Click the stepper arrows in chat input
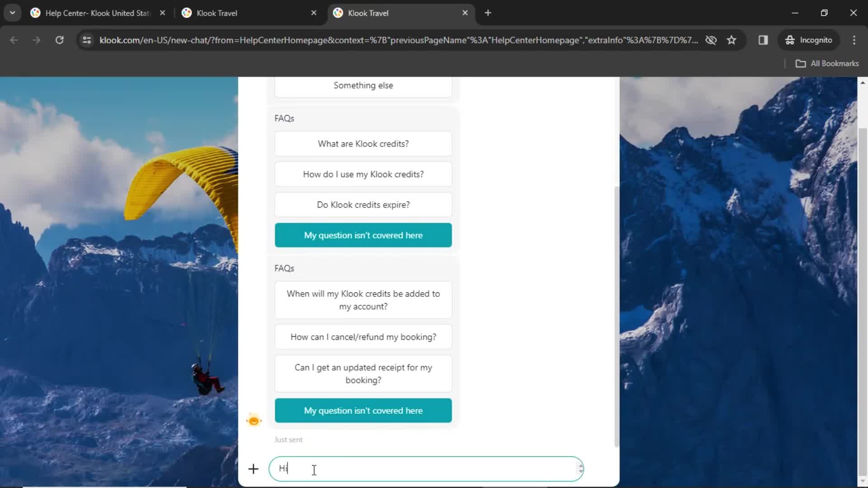 click(580, 469)
